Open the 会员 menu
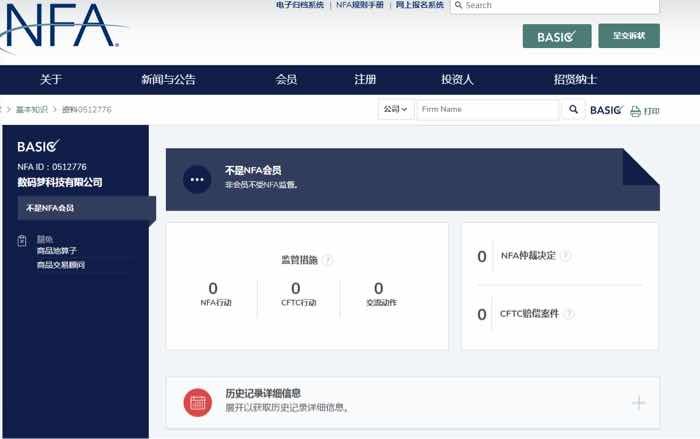 (286, 79)
